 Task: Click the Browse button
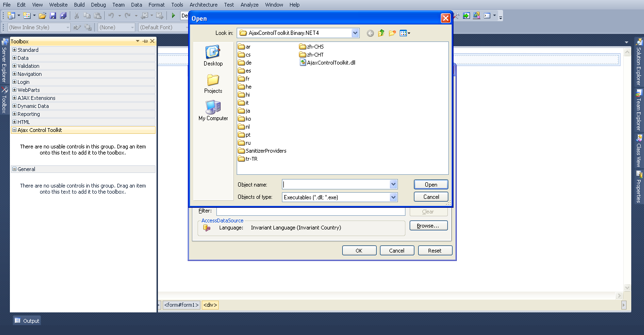coord(428,225)
